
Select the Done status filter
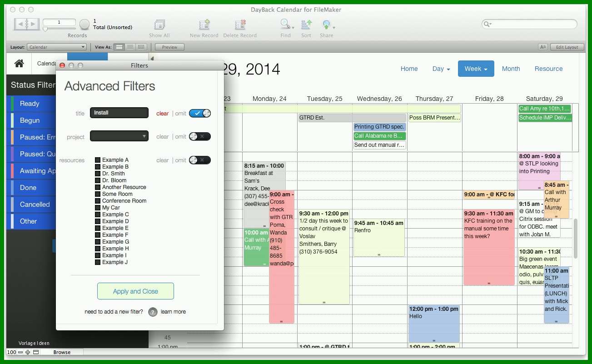[x=32, y=188]
